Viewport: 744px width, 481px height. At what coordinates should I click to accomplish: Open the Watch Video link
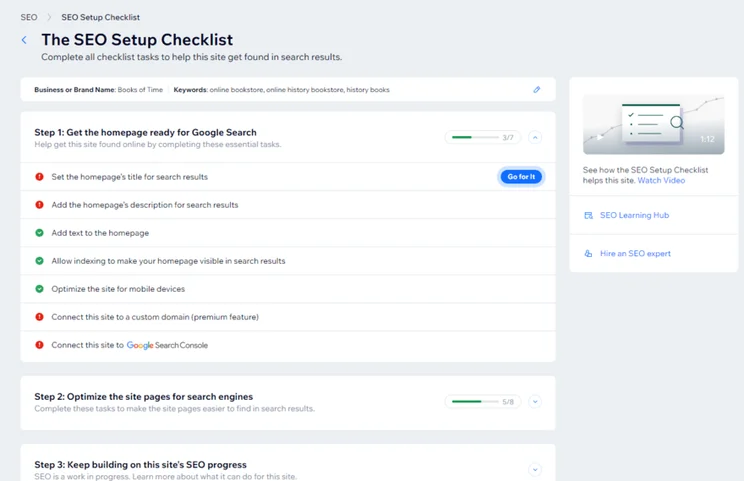661,180
